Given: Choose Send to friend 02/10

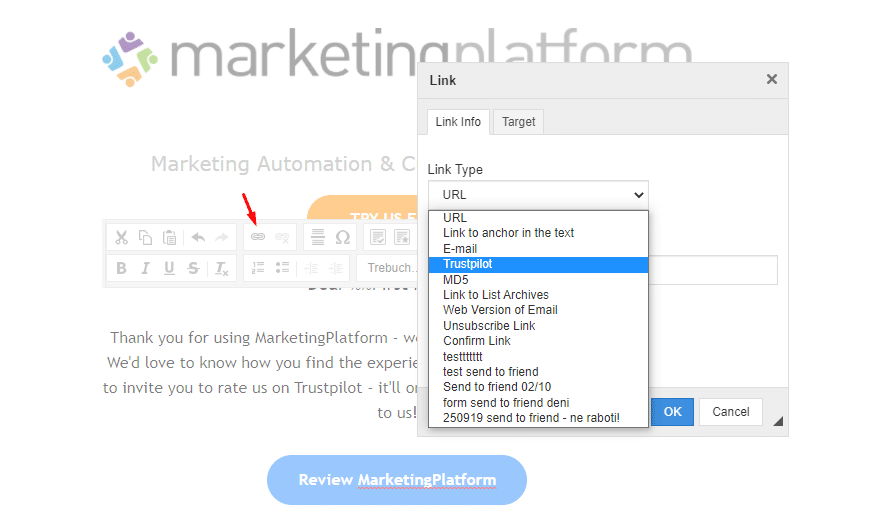Looking at the screenshot, I should (x=538, y=387).
